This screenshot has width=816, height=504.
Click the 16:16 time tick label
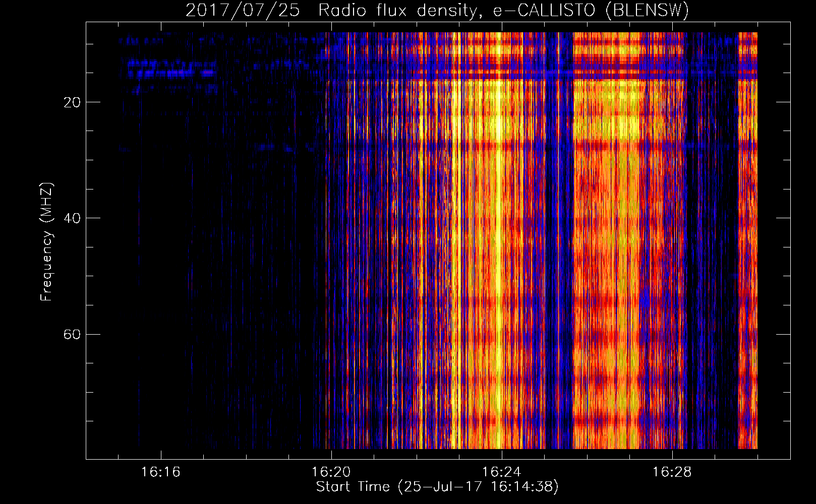[161, 472]
